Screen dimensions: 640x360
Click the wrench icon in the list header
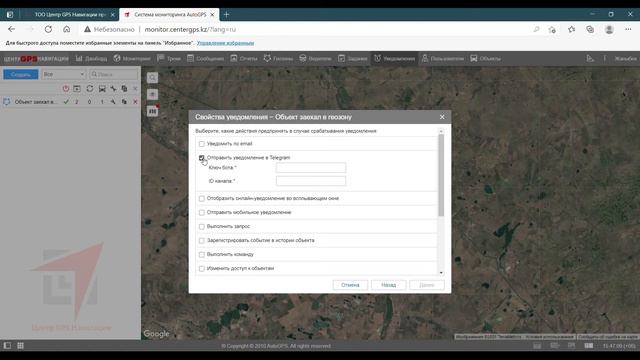(x=113, y=89)
